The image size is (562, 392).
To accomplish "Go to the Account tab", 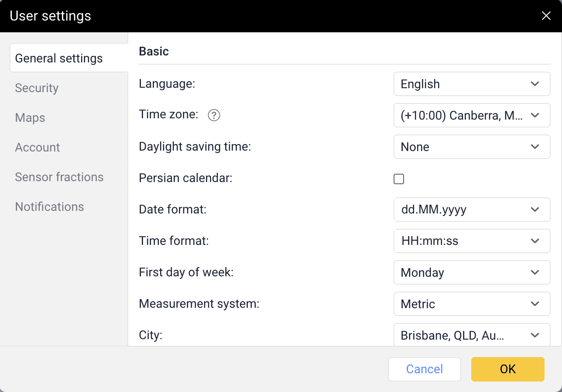I will click(38, 148).
